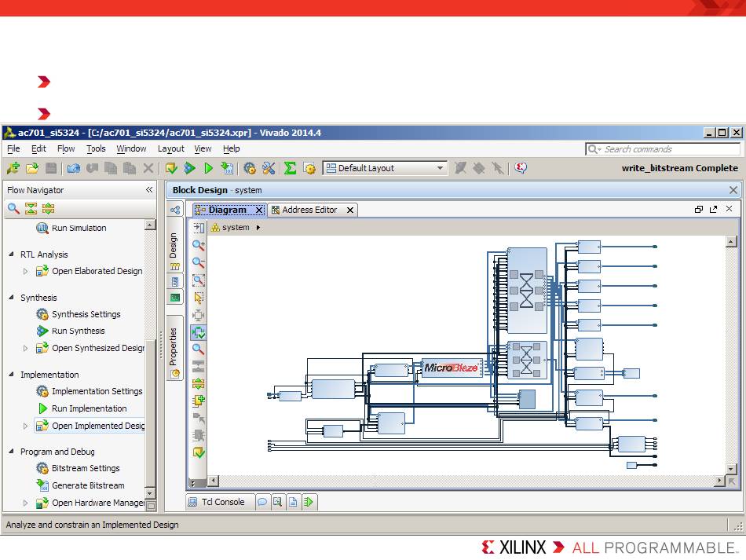Click Collapse All icon in Flow Navigator

tap(31, 208)
